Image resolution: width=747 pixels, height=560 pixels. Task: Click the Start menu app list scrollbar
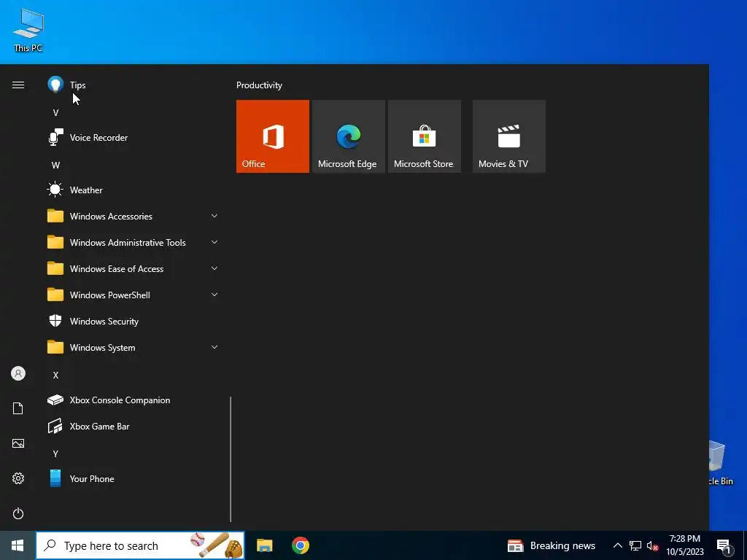[x=231, y=459]
